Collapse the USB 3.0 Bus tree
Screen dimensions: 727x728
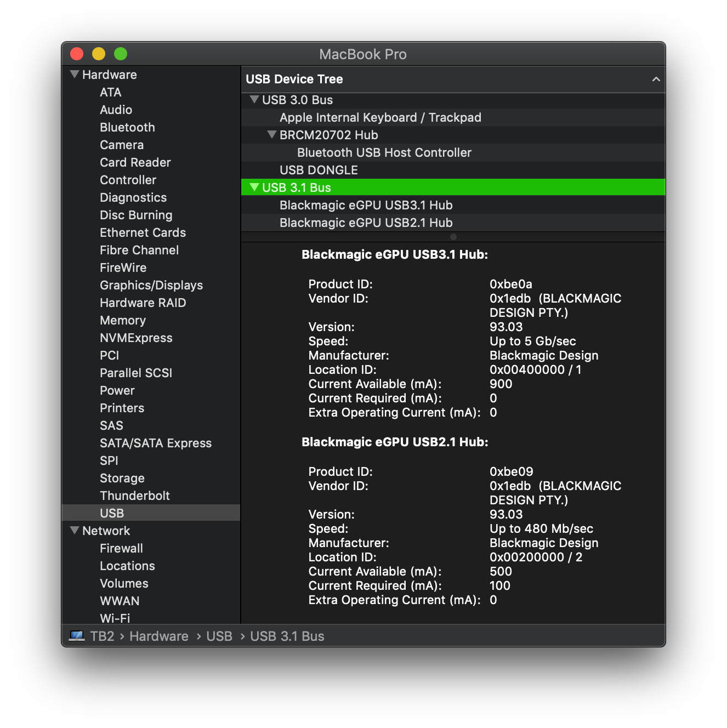[254, 99]
